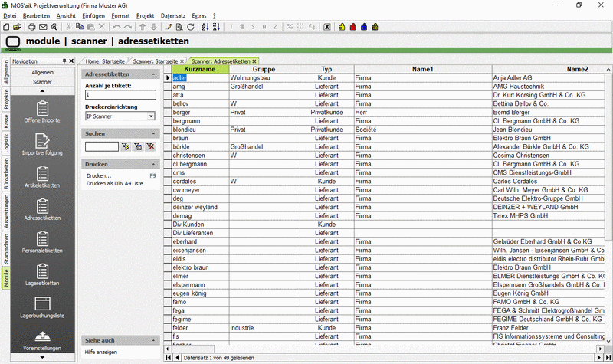Image resolution: width=613 pixels, height=364 pixels.
Task: Click the Refresh circular arrow icon
Action: coord(190,27)
